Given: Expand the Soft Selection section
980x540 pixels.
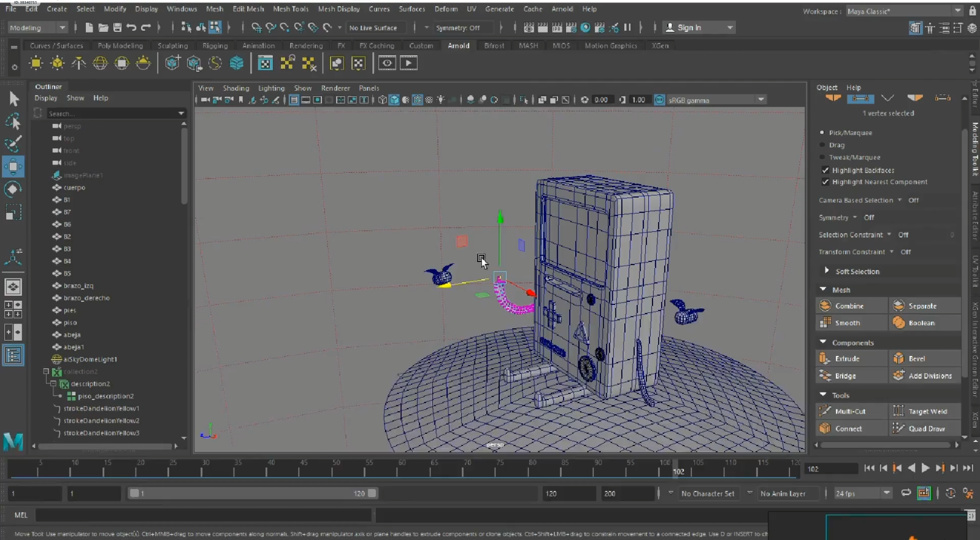Looking at the screenshot, I should coord(827,271).
